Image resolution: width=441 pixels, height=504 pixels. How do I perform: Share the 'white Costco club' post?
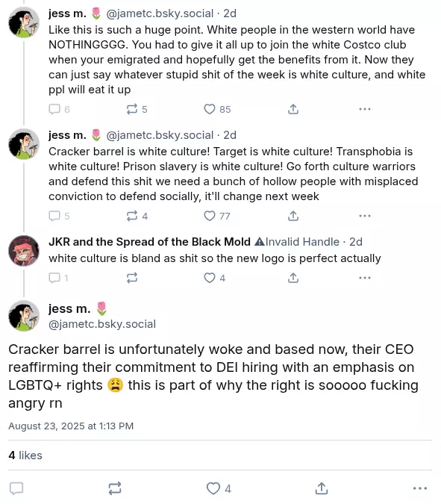(293, 109)
